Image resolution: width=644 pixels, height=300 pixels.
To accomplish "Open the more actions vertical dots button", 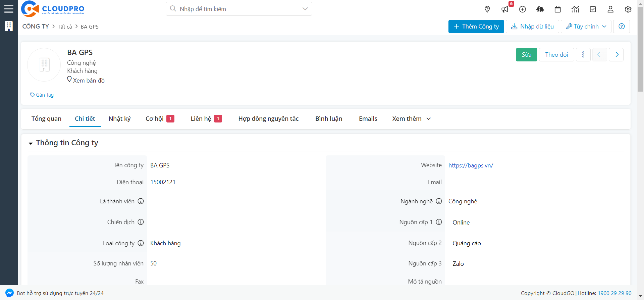I will [583, 55].
